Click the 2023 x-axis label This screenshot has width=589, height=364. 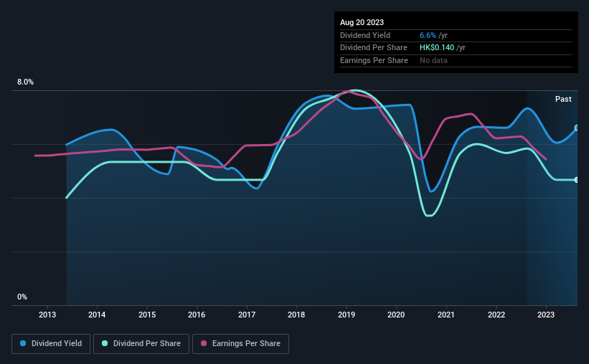coord(546,315)
